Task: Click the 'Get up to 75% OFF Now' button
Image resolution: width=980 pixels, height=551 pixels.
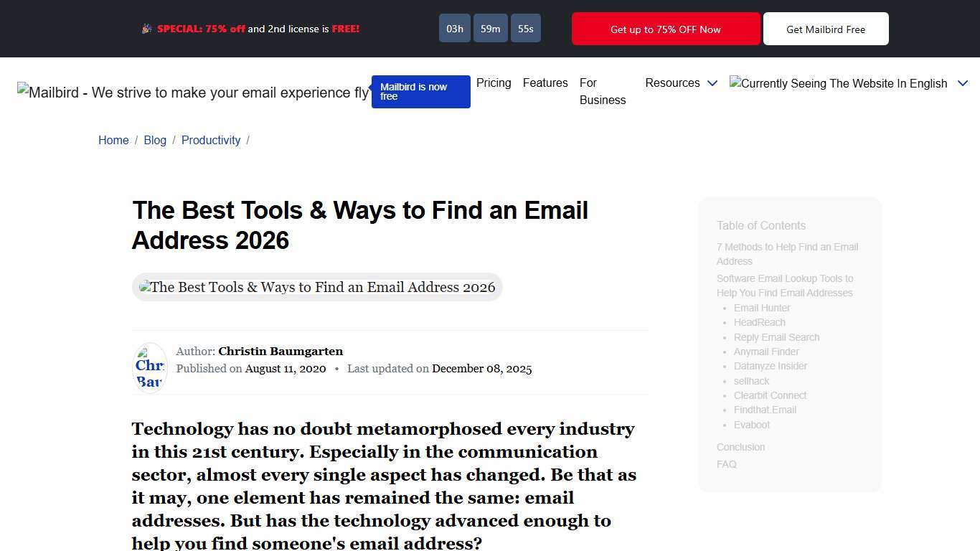Action: click(x=664, y=29)
